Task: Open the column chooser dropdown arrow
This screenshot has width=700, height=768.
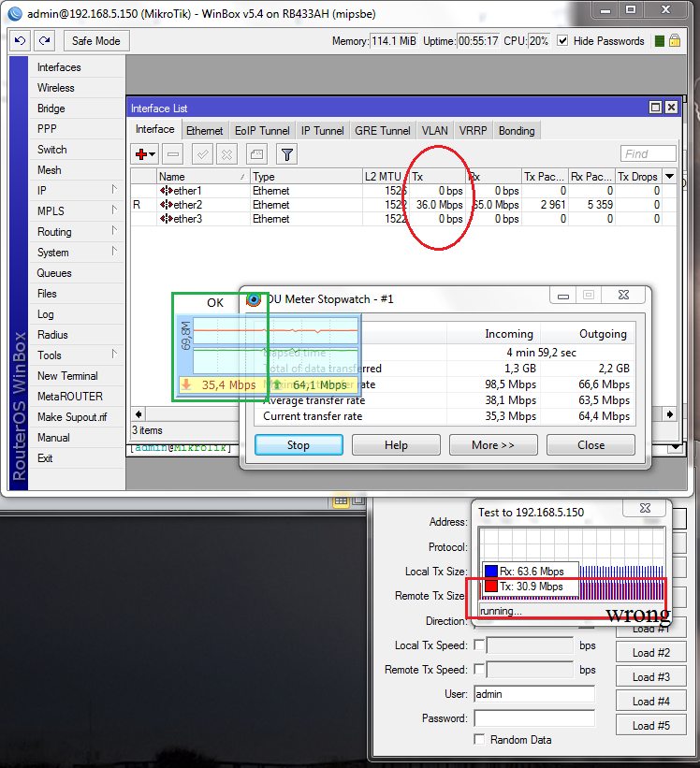Action: 669,176
